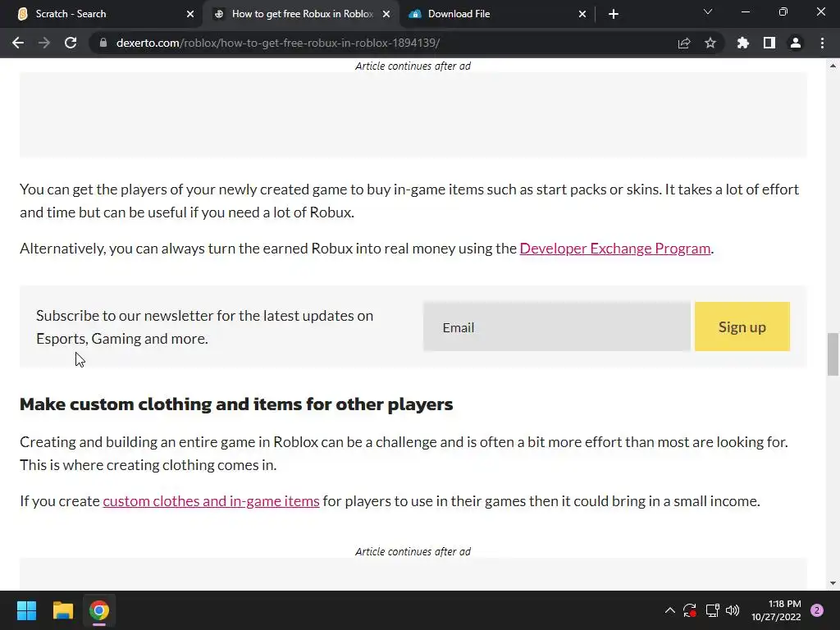Open the Windows Start menu
The width and height of the screenshot is (840, 630).
[x=26, y=610]
